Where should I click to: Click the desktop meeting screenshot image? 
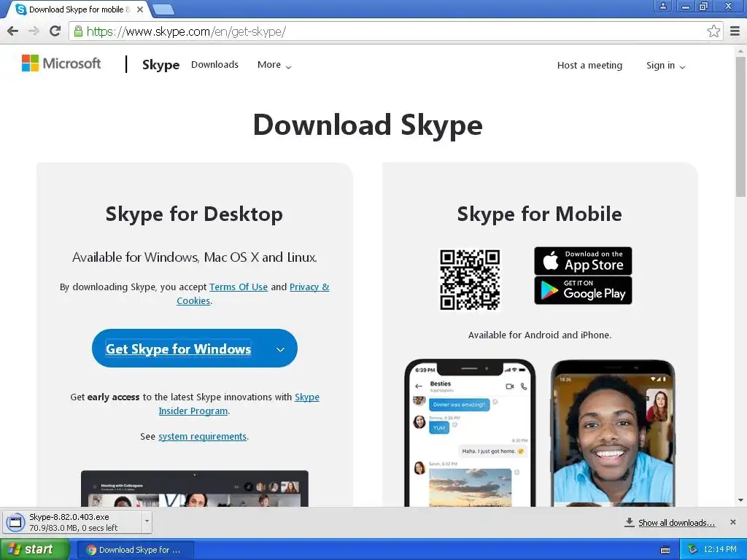pos(194,489)
